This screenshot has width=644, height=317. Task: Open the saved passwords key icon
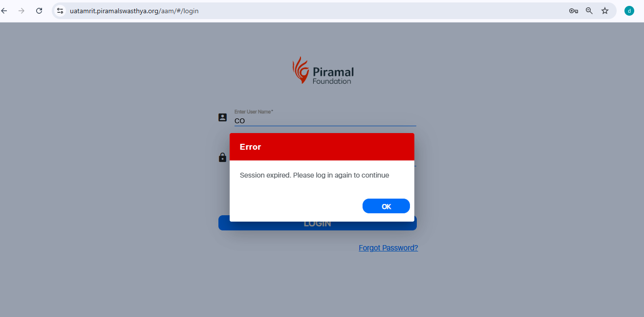tap(574, 11)
